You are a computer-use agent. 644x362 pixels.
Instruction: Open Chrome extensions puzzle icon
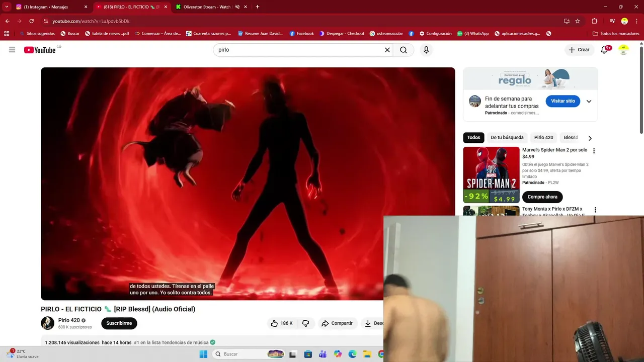(594, 21)
